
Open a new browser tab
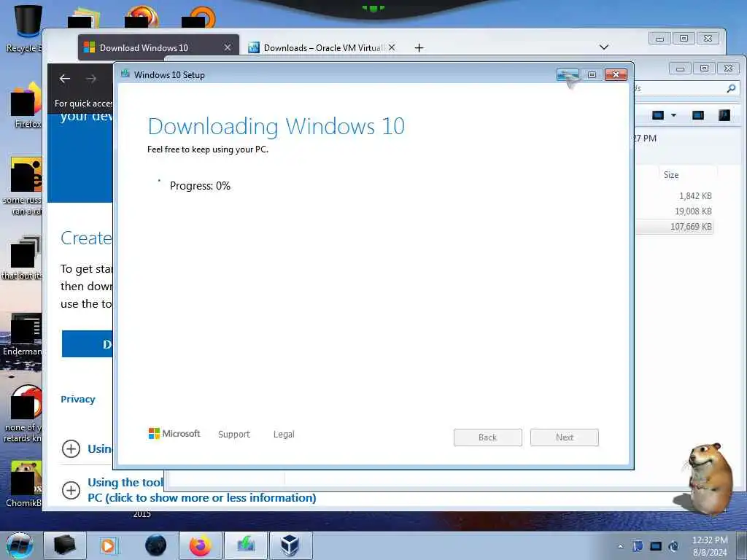click(419, 47)
